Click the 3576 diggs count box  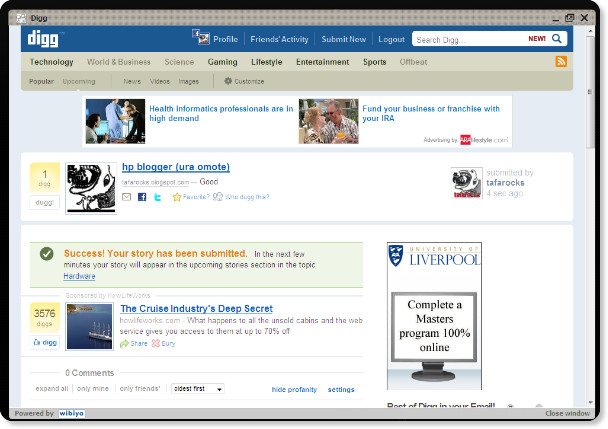point(45,318)
